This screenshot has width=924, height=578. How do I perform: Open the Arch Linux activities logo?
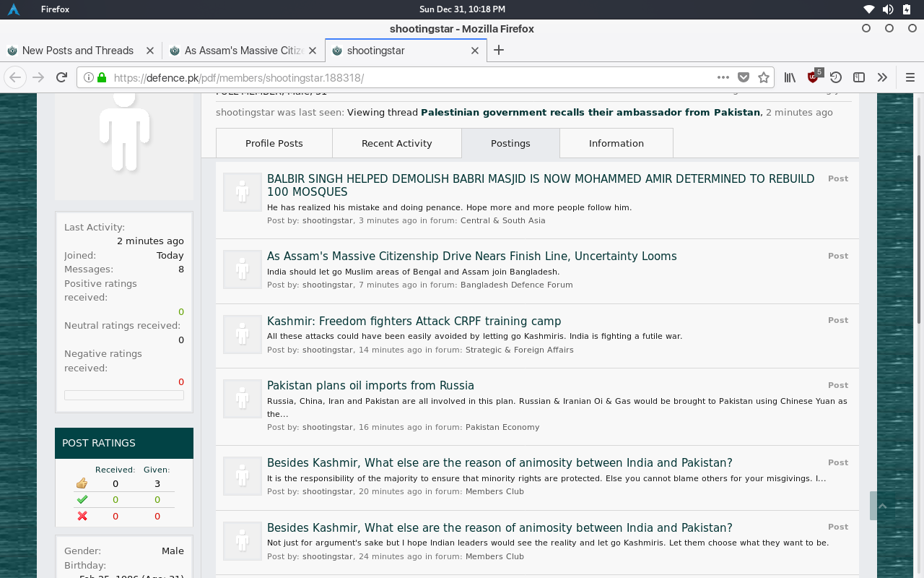pos(14,9)
